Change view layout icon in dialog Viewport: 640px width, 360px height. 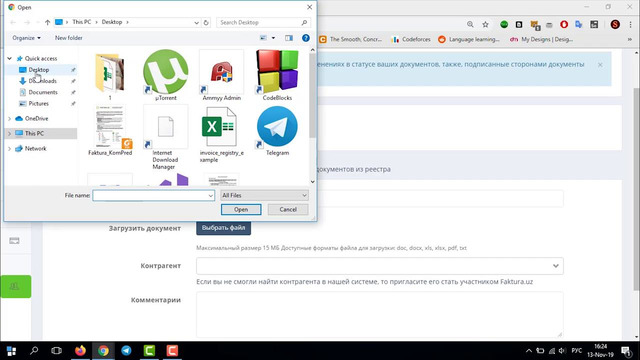[x=263, y=38]
